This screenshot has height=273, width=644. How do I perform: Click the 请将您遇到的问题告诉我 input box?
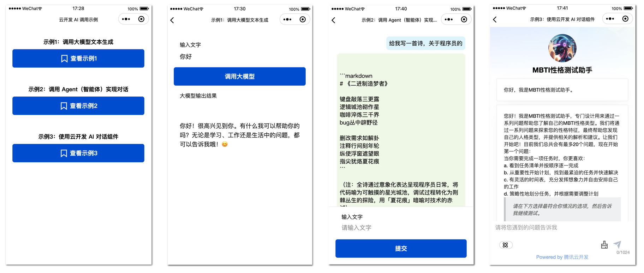(x=562, y=227)
